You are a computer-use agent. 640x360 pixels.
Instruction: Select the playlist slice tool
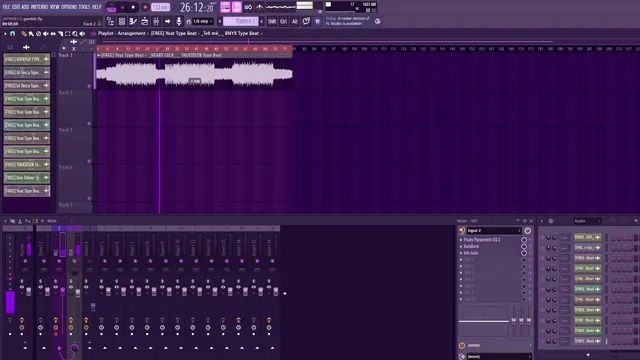pyautogui.click(x=60, y=34)
